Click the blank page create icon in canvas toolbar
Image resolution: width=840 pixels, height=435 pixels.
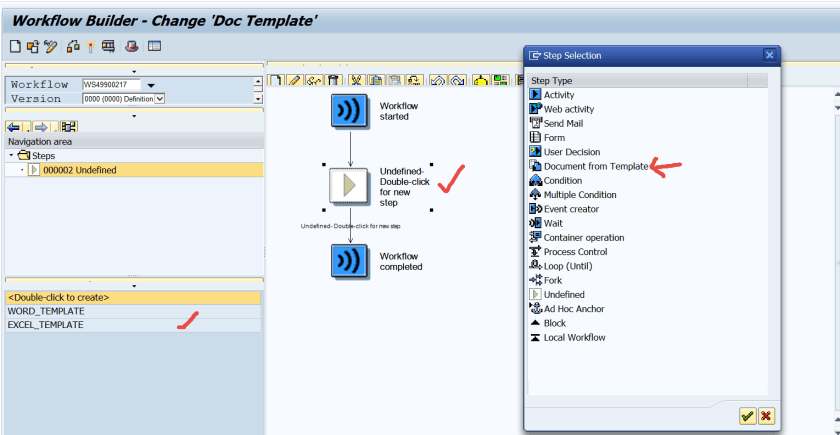coord(275,80)
